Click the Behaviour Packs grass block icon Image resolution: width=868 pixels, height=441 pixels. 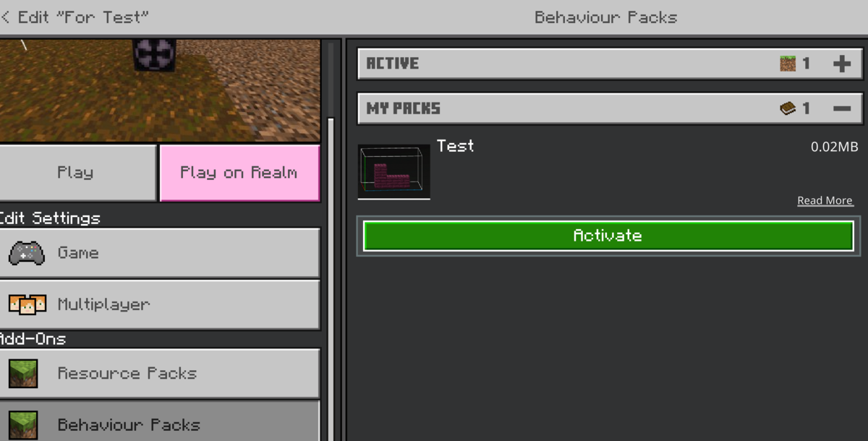[23, 425]
